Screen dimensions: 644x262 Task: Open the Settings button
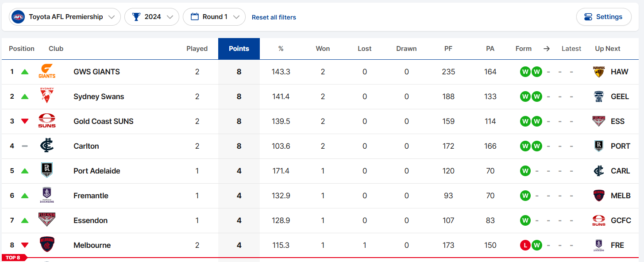[604, 17]
